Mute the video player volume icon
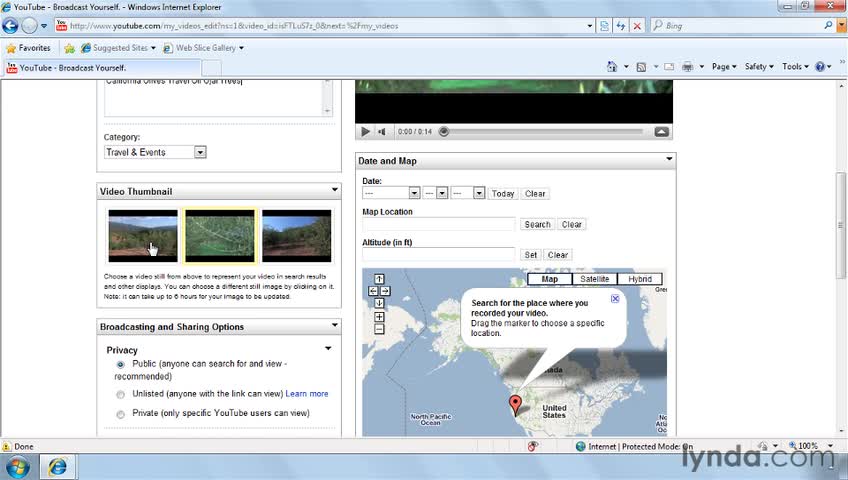The height and width of the screenshot is (480, 848). (382, 131)
